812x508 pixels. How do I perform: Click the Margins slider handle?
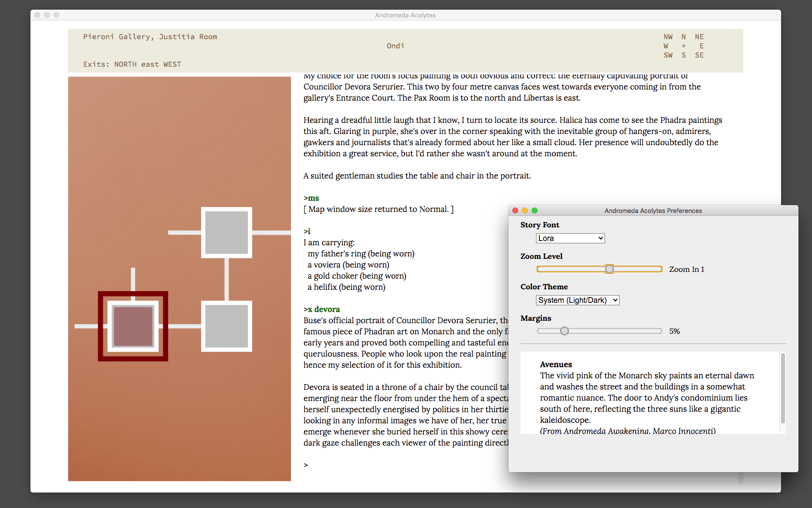[x=565, y=331]
